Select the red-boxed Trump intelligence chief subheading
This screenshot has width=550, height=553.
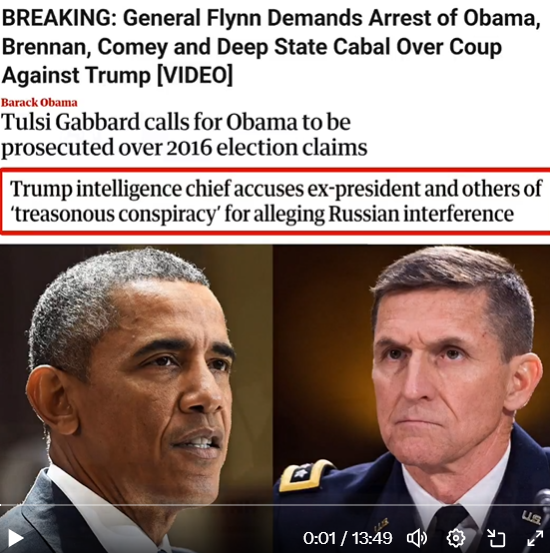tap(275, 201)
